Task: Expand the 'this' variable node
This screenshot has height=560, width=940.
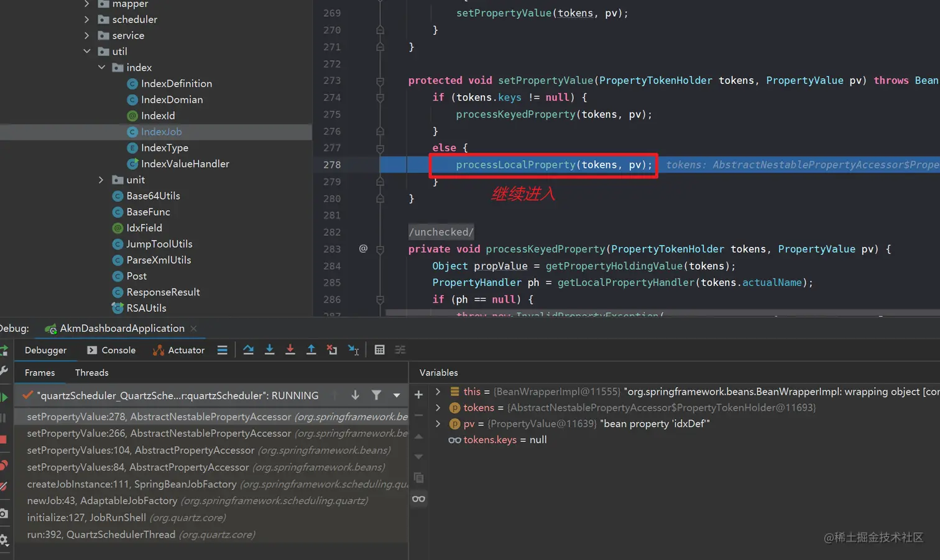Action: click(x=438, y=392)
